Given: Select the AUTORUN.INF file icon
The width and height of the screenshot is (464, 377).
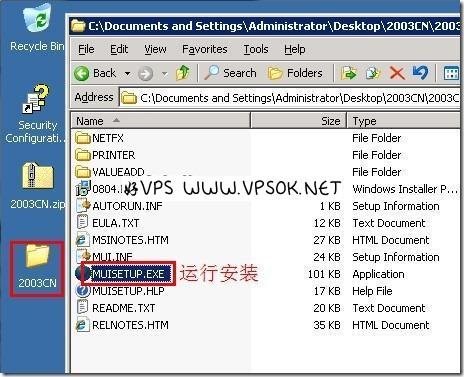Looking at the screenshot, I should 83,205.
